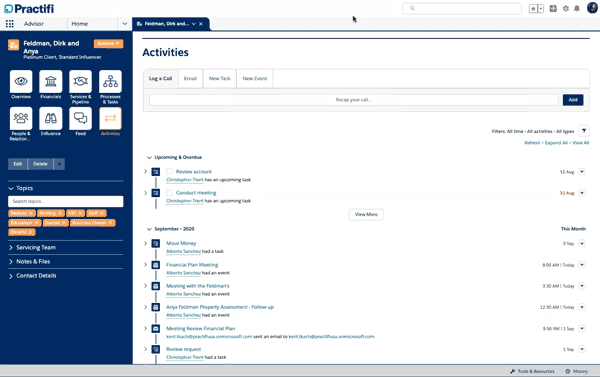Remove the Malbec topic tag
600x377 pixels.
click(x=31, y=213)
